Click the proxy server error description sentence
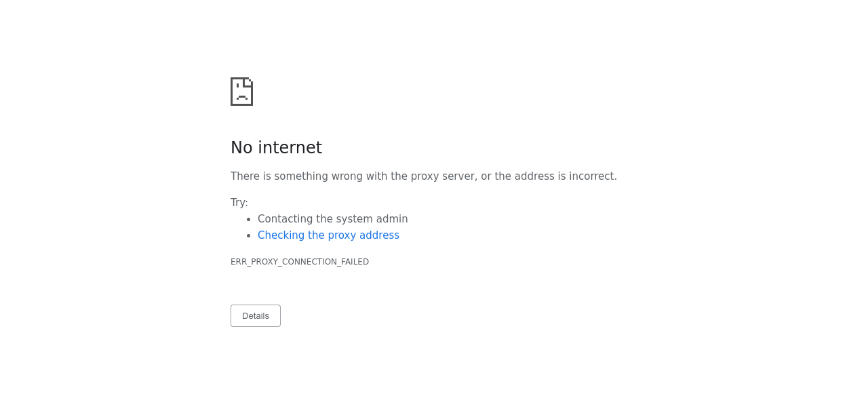868x407 pixels. 423,176
